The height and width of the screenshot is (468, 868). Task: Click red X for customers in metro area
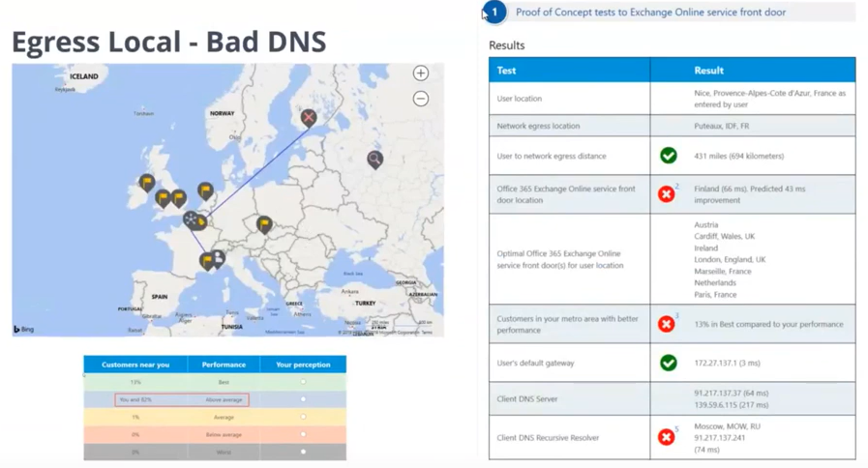pyautogui.click(x=666, y=324)
